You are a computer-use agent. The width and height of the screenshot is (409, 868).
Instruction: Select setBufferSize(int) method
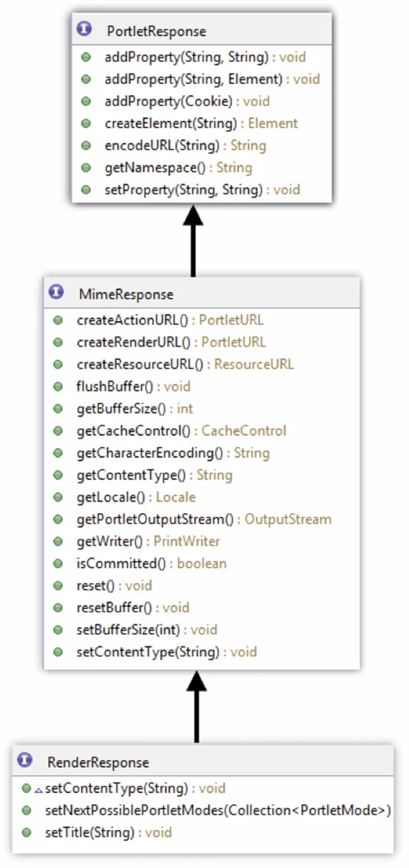click(x=147, y=629)
